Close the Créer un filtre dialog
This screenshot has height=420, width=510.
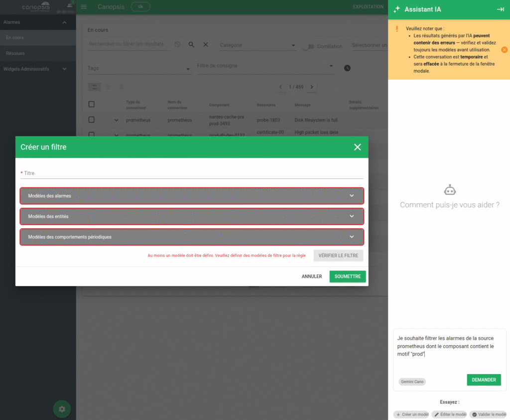(357, 147)
